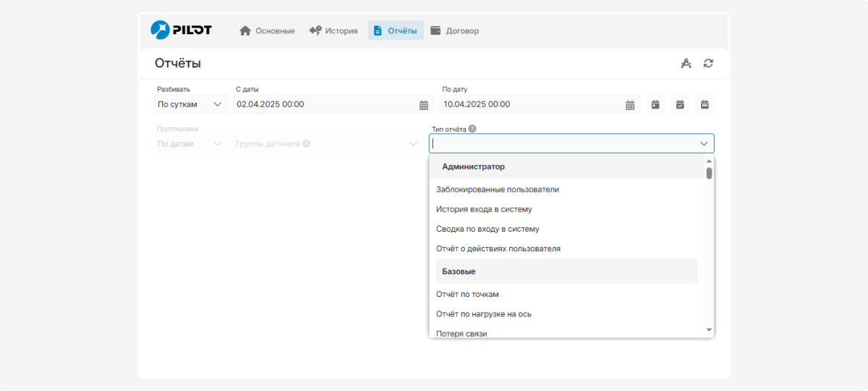868x391 pixels.
Task: Open calendar picker in 'По дату' field
Action: pos(630,105)
